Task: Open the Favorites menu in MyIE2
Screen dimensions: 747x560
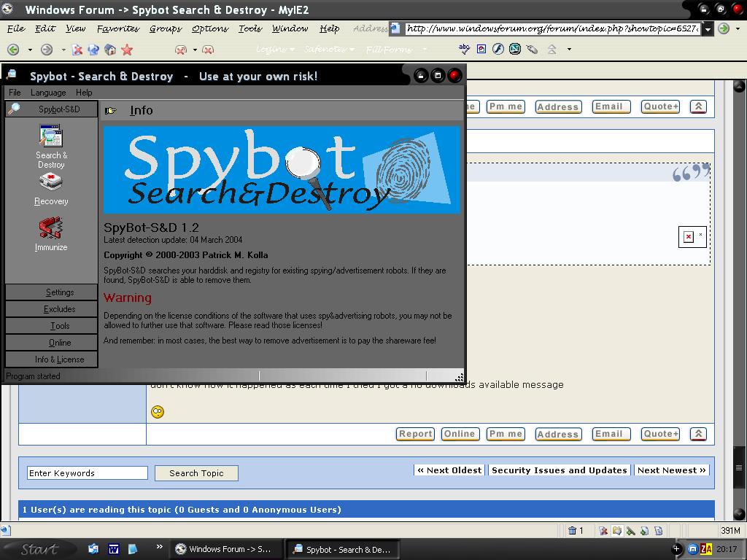Action: [118, 28]
